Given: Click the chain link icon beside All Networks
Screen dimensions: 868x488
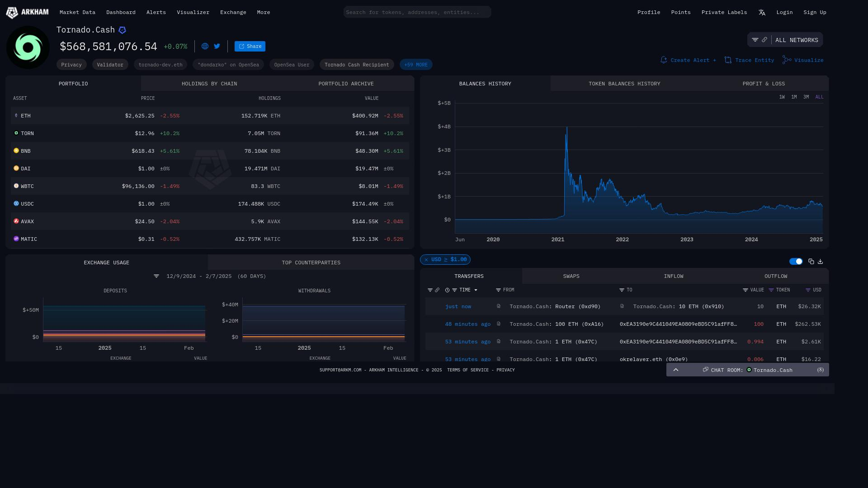Looking at the screenshot, I should pyautogui.click(x=764, y=40).
